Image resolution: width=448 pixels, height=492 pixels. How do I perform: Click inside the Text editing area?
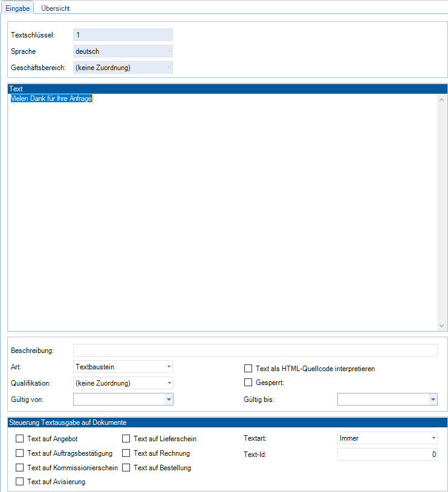222,212
